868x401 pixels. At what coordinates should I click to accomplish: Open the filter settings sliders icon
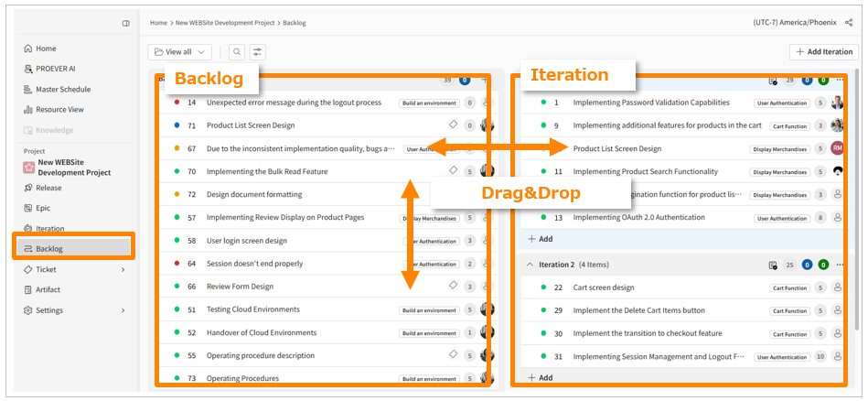click(258, 52)
